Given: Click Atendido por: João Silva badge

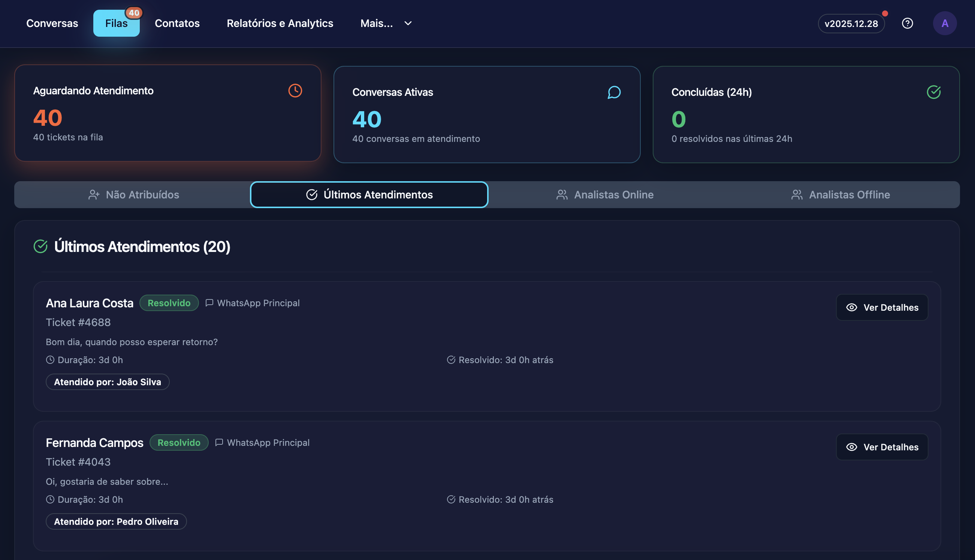Looking at the screenshot, I should [108, 382].
